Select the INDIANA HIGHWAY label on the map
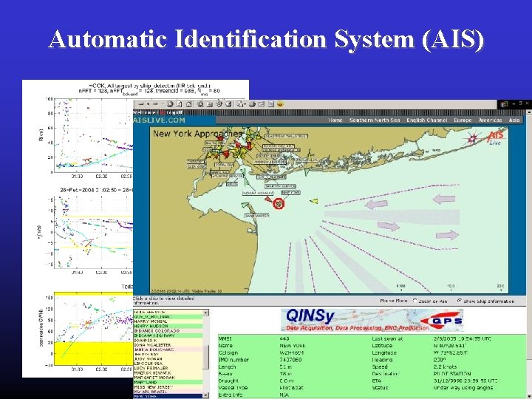The width and height of the screenshot is (532, 399). [x=258, y=193]
